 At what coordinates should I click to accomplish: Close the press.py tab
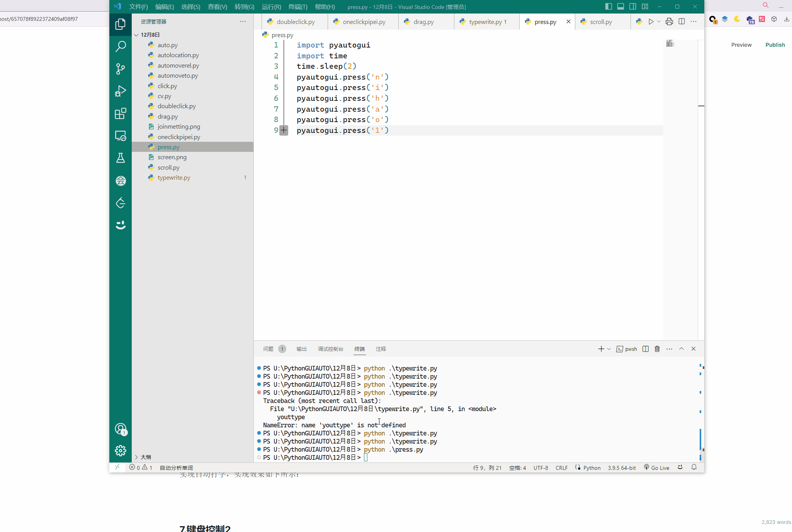568,22
